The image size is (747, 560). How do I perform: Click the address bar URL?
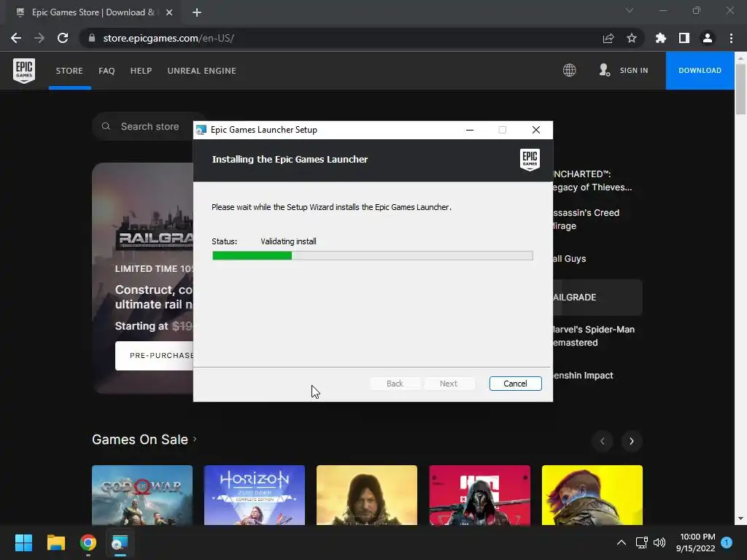click(x=169, y=38)
